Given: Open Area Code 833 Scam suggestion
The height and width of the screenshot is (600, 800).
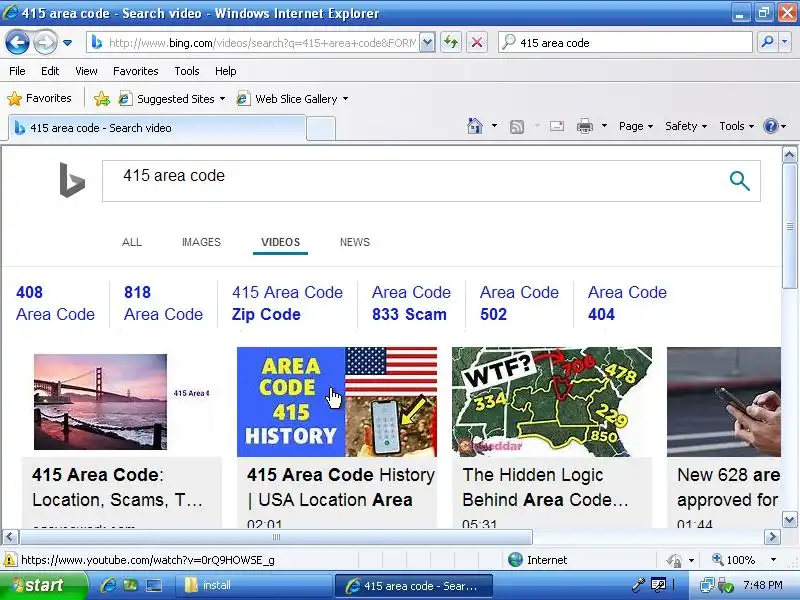Looking at the screenshot, I should (411, 303).
